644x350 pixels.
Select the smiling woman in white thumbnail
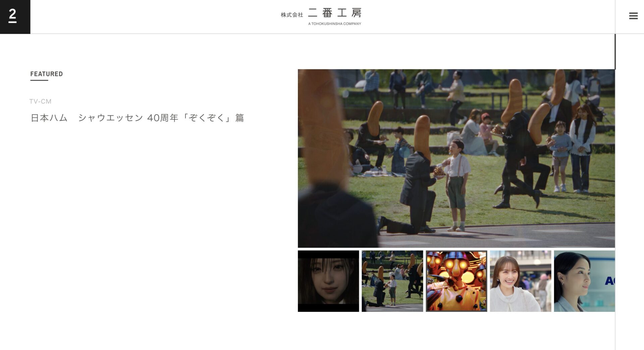tap(520, 281)
